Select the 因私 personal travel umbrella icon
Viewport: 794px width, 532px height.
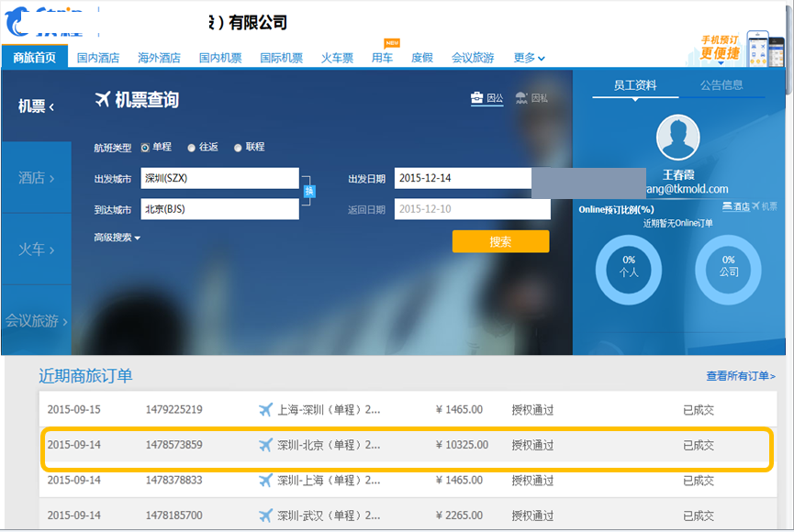521,98
